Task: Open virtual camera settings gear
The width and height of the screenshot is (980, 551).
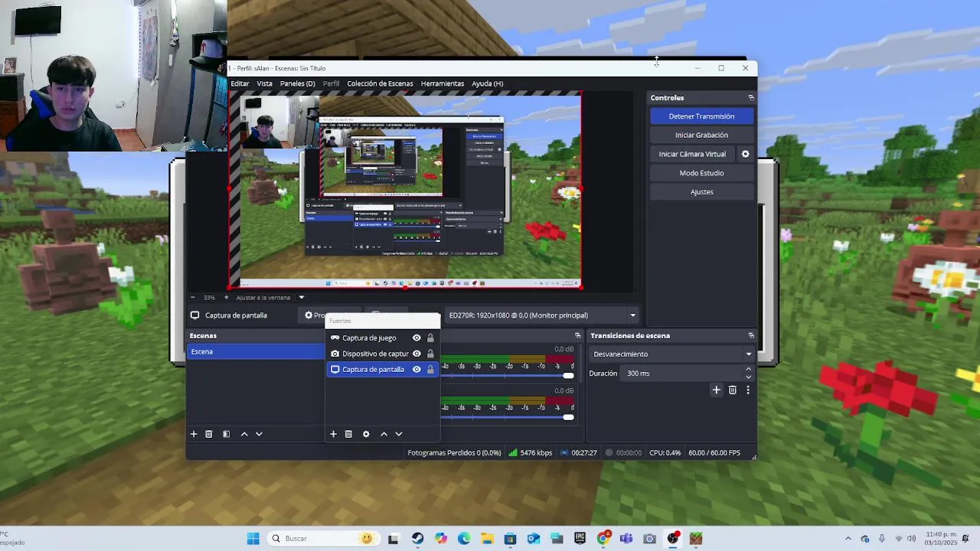Action: tap(745, 154)
